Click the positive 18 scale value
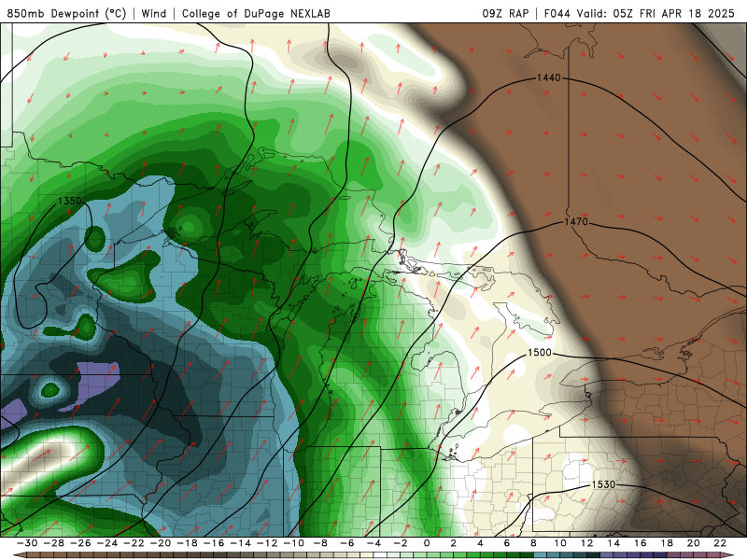Image resolution: width=747 pixels, height=560 pixels. (x=667, y=543)
